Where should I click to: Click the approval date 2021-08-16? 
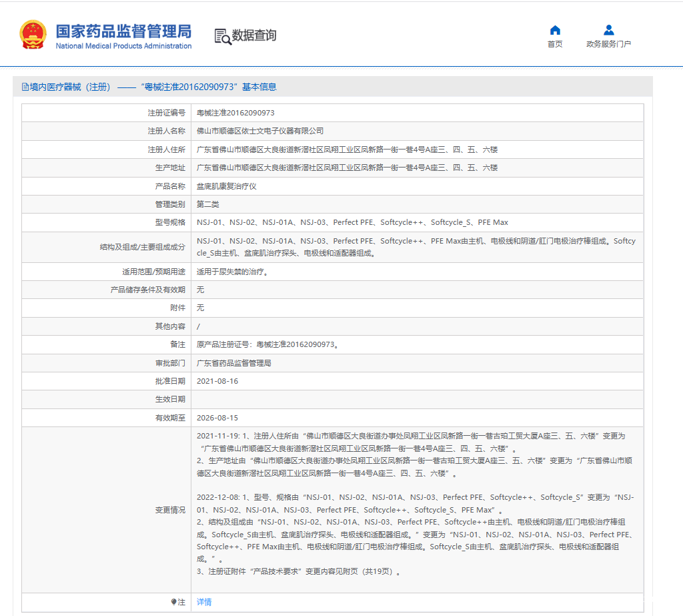tap(217, 381)
